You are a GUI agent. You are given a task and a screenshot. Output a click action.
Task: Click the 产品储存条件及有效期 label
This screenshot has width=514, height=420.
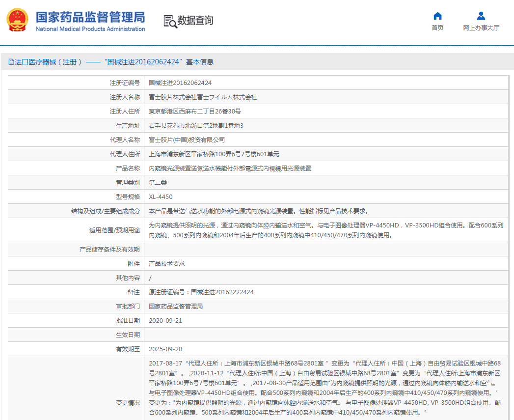coord(110,250)
